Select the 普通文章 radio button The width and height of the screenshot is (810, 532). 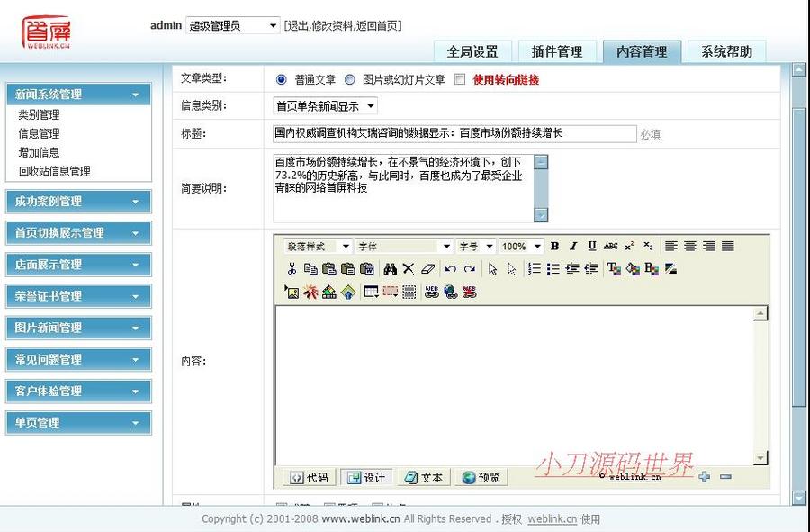pos(281,79)
